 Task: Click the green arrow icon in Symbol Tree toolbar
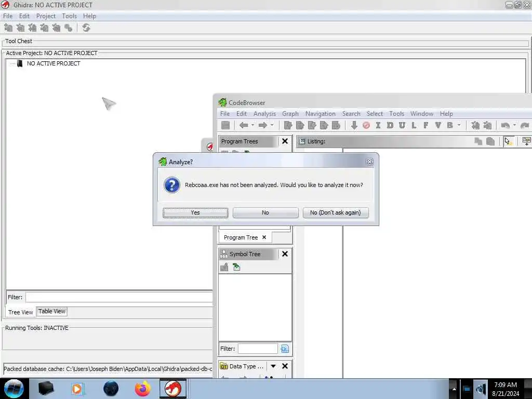237,267
